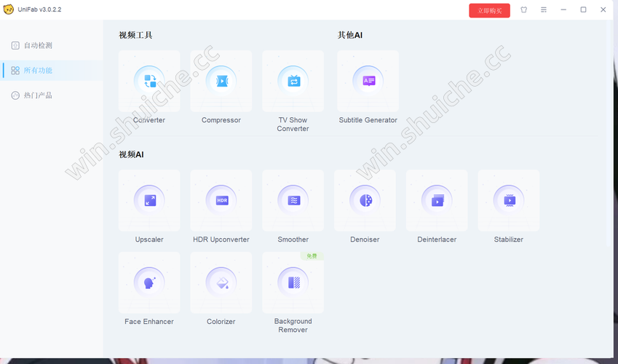Open the hamburger menu in title bar
The image size is (618, 364).
point(544,9)
